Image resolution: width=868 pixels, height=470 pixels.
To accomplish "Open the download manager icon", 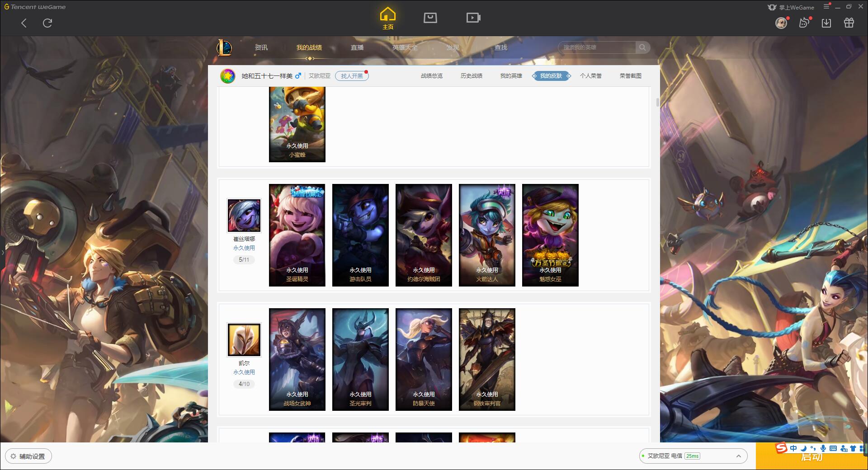I will tap(826, 23).
